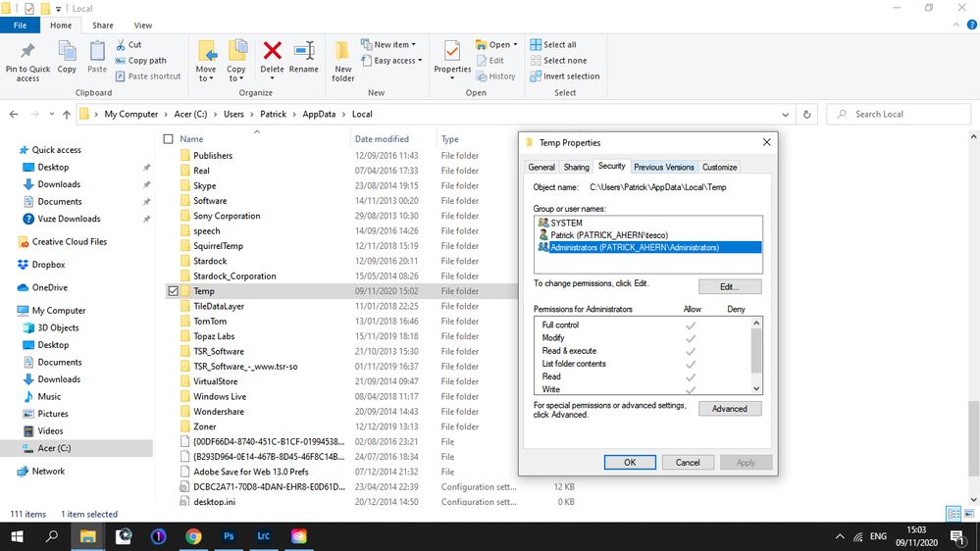Confirm the dialog with OK
The image size is (980, 551).
click(630, 463)
